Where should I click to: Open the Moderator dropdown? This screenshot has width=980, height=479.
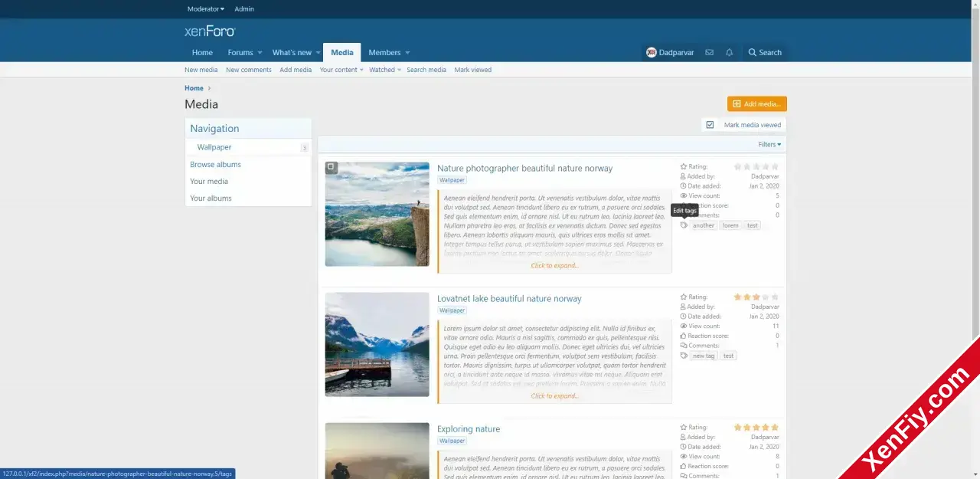[206, 9]
